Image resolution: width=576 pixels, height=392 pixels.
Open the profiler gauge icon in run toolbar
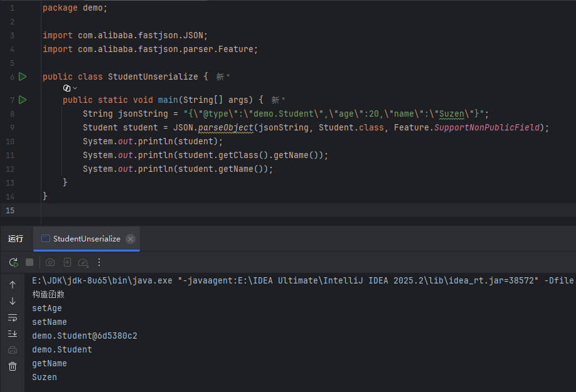(x=83, y=262)
